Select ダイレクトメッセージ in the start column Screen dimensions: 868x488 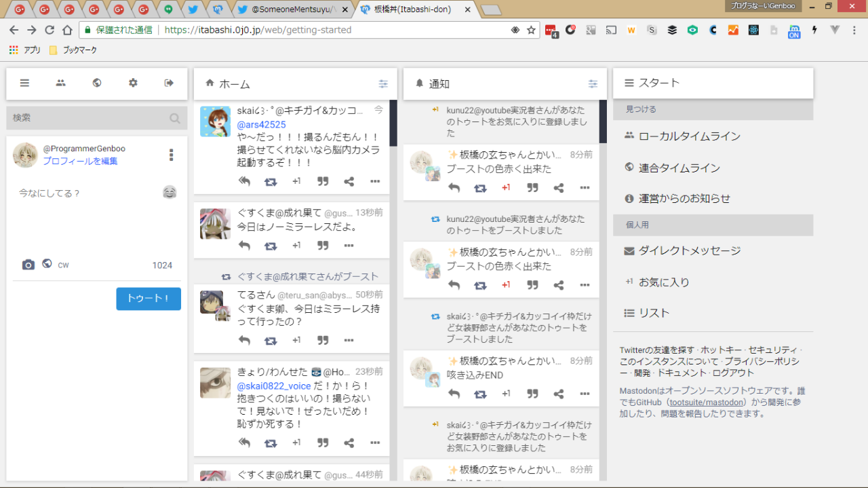click(x=689, y=251)
